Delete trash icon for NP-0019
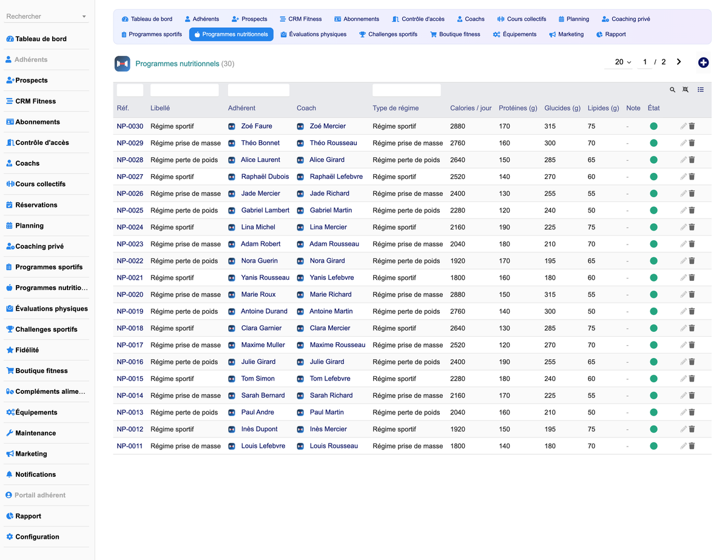Screen dimensions: 728x560 pyautogui.click(x=692, y=311)
